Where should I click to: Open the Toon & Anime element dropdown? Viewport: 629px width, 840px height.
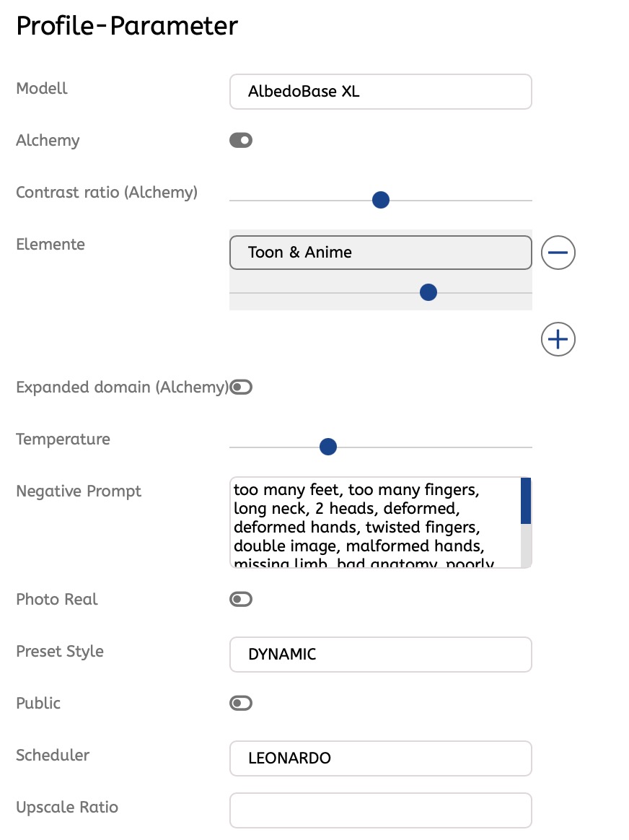[x=380, y=253]
